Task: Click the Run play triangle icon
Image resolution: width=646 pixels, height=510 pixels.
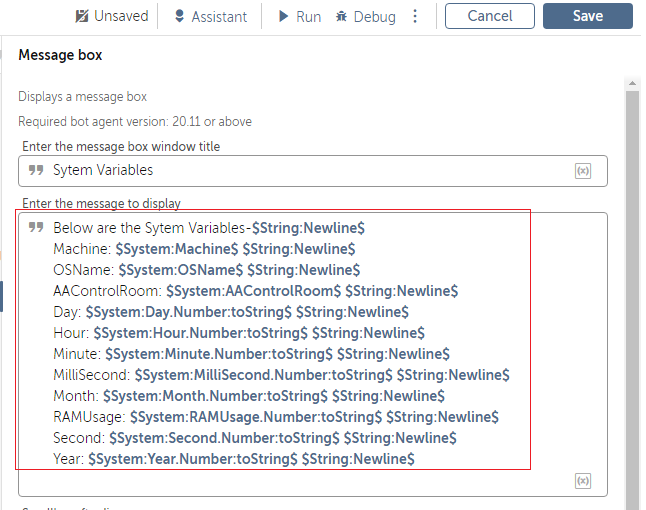Action: 283,16
